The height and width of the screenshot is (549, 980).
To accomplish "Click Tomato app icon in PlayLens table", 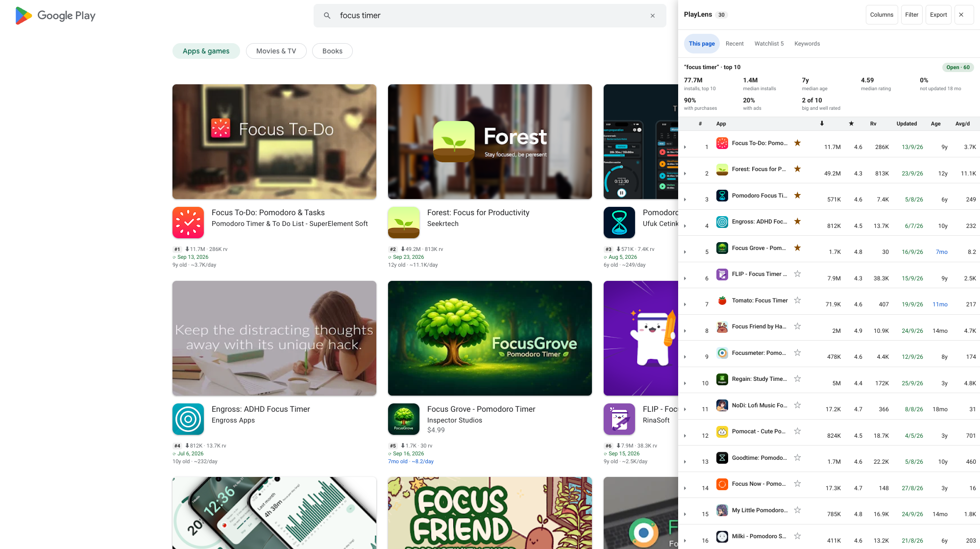I will click(722, 300).
